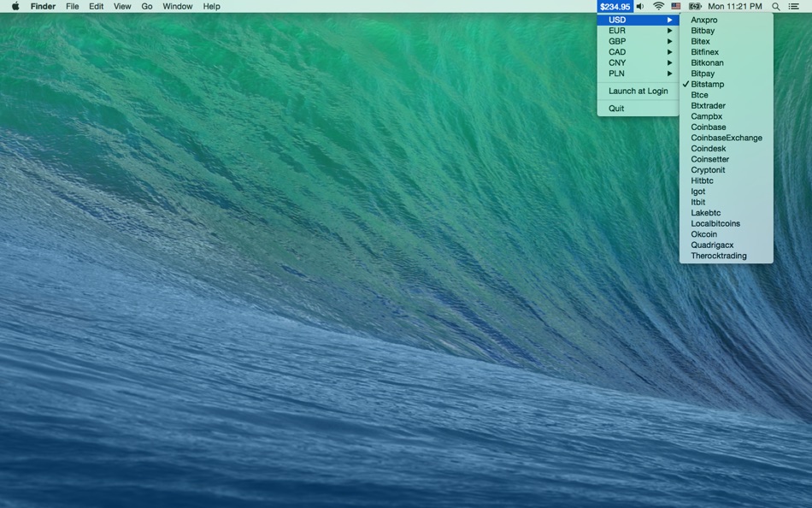This screenshot has height=508, width=812.
Task: Pick Lakebtc in the USD submenu
Action: pos(726,213)
